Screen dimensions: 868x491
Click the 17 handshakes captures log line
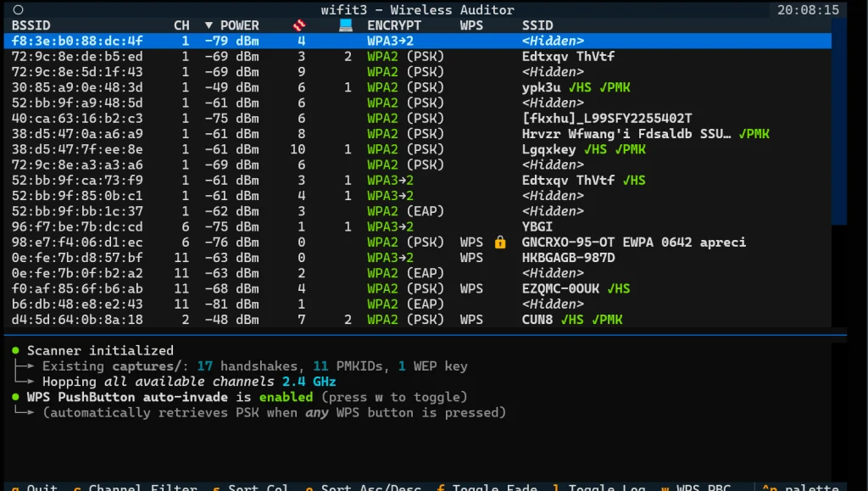point(255,365)
